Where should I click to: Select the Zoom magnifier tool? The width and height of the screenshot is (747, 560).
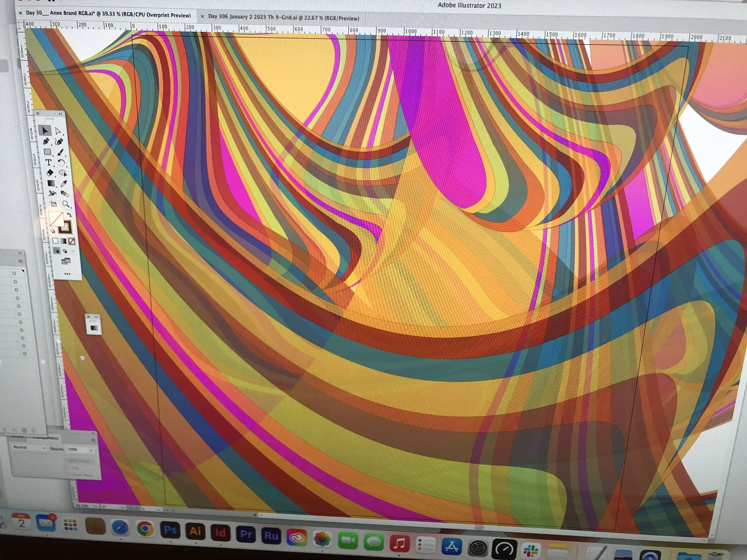[x=66, y=204]
